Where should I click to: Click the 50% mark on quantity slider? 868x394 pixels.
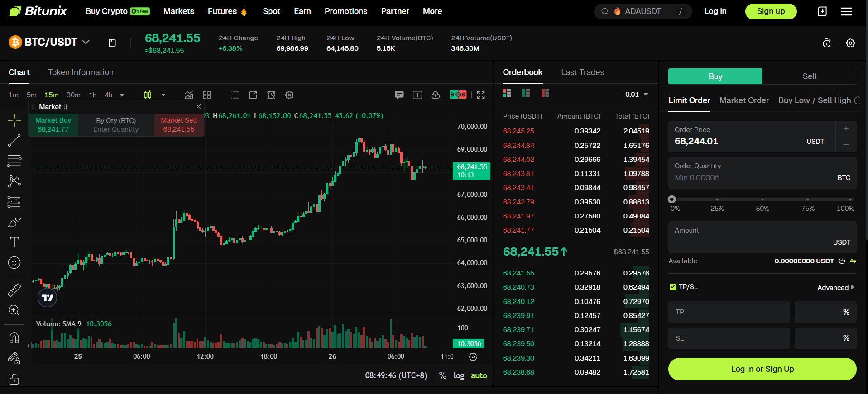click(x=762, y=199)
